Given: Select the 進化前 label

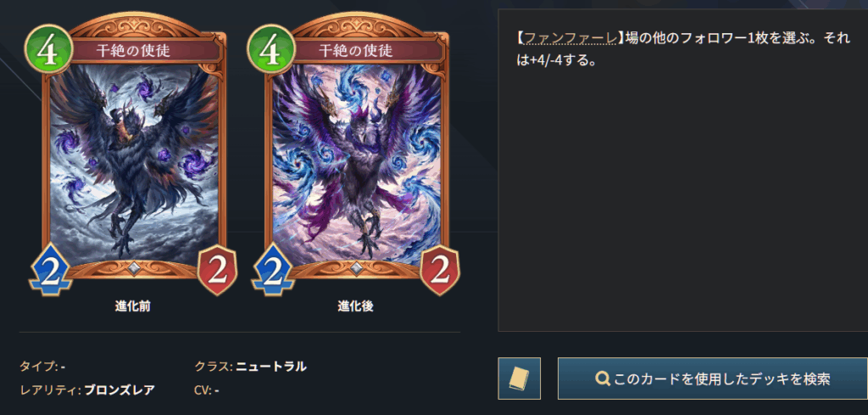Looking at the screenshot, I should click(133, 306).
